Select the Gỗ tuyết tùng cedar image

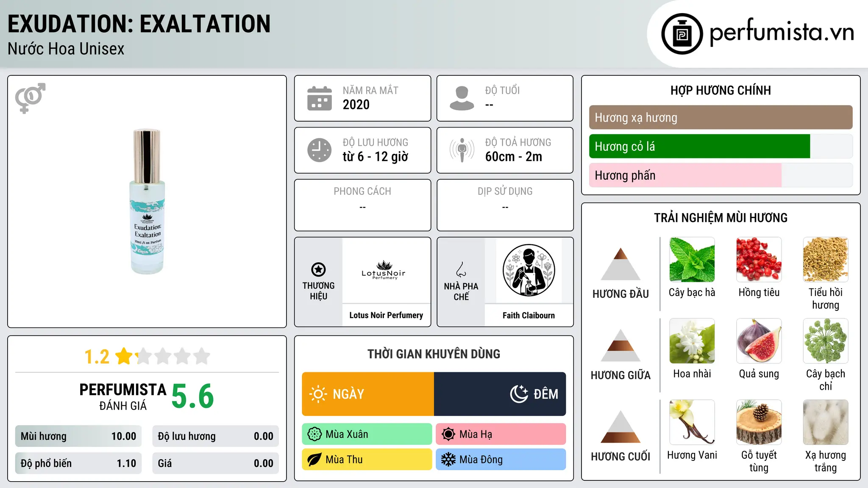[x=759, y=422]
